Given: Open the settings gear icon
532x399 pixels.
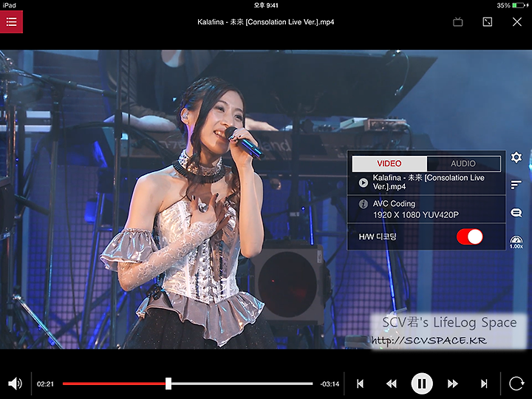Looking at the screenshot, I should pyautogui.click(x=516, y=157).
